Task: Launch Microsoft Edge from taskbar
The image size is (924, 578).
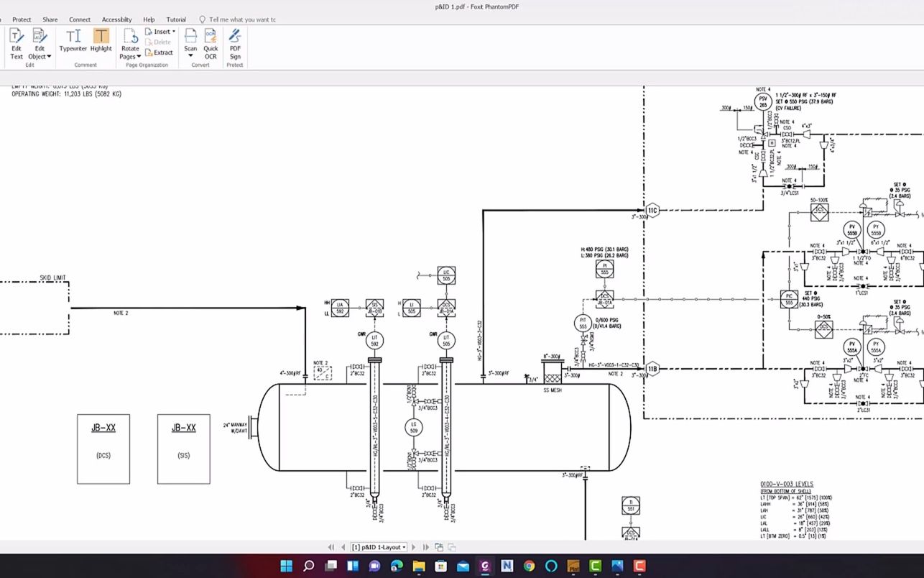Action: tap(397, 566)
